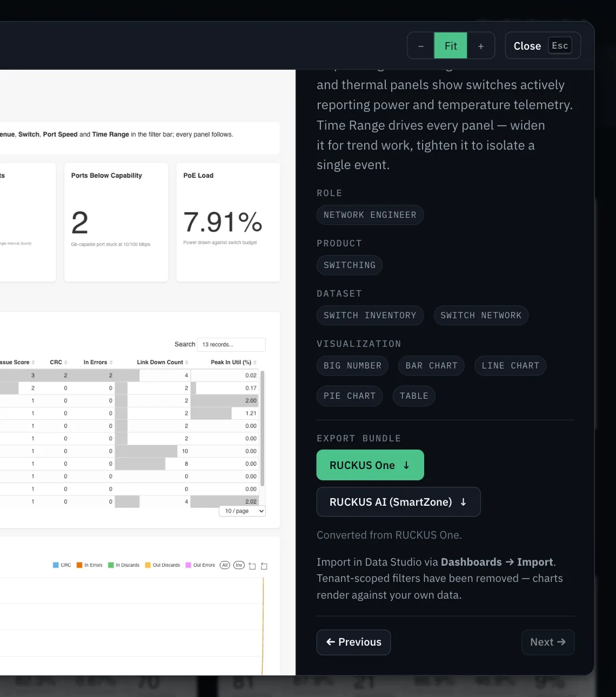Sort by the Issue Score column
Image resolution: width=616 pixels, height=697 pixels.
[x=16, y=363]
